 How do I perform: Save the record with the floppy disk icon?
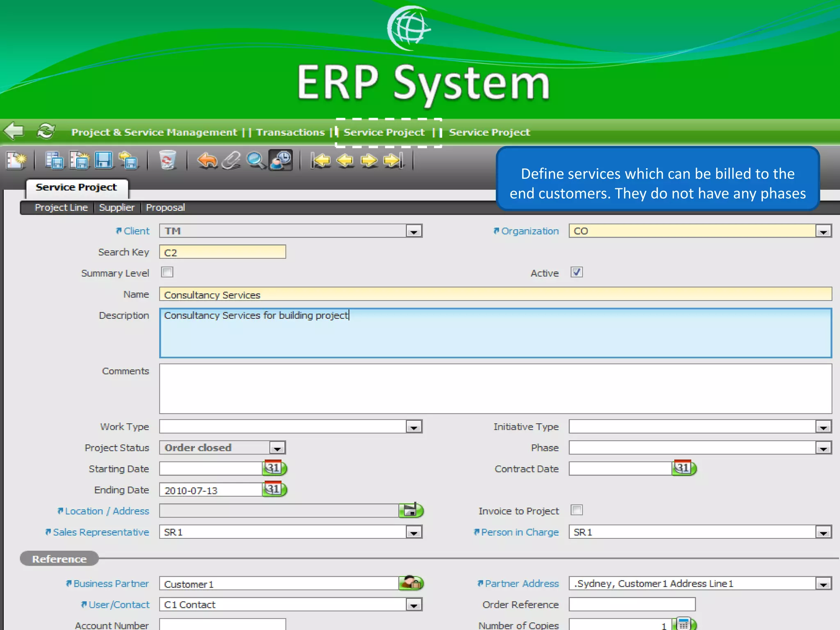tap(104, 160)
